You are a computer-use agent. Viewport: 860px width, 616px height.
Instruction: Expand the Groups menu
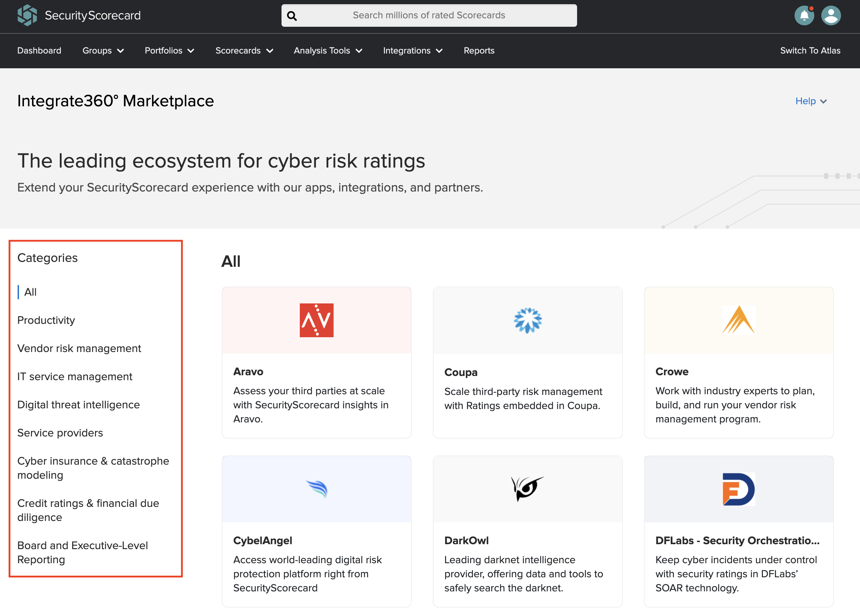[103, 50]
